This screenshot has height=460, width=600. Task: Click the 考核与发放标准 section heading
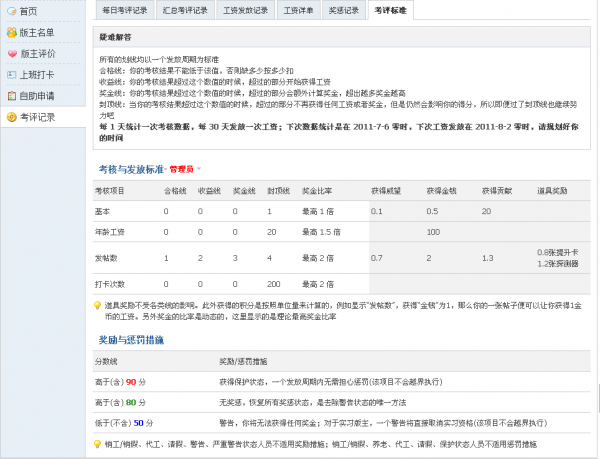(130, 169)
